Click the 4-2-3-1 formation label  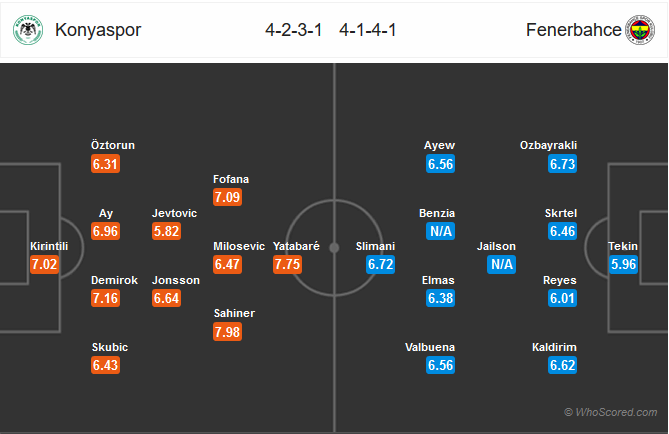294,30
